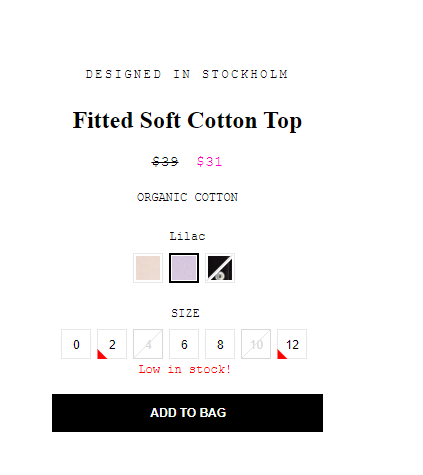Select size 6
The width and height of the screenshot is (423, 475).
click(184, 344)
